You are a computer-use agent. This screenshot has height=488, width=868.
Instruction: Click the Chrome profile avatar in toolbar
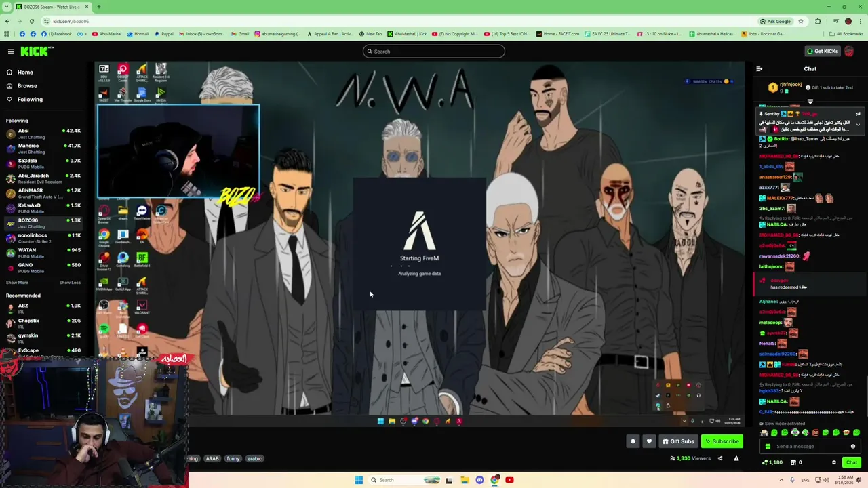[848, 21]
